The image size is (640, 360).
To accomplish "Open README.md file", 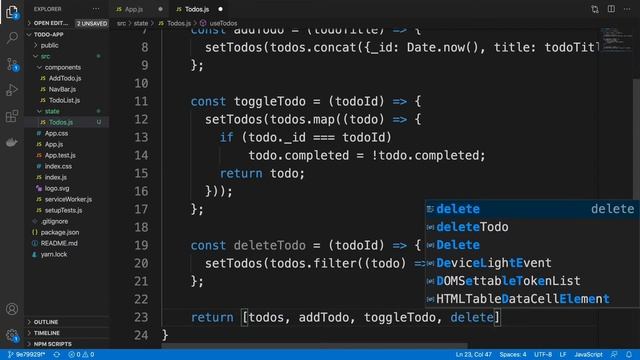I will tap(59, 244).
